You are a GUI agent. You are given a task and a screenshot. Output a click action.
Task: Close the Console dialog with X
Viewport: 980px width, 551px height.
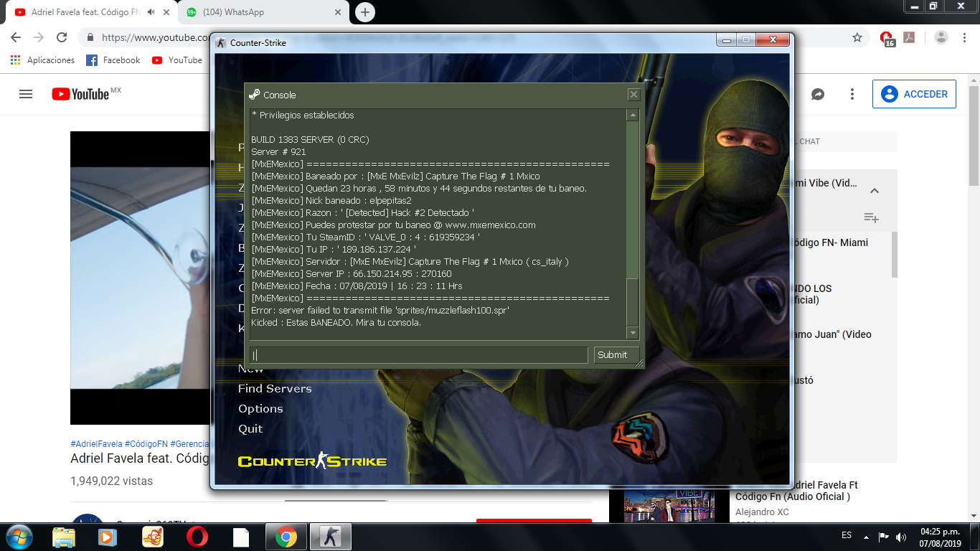(633, 94)
